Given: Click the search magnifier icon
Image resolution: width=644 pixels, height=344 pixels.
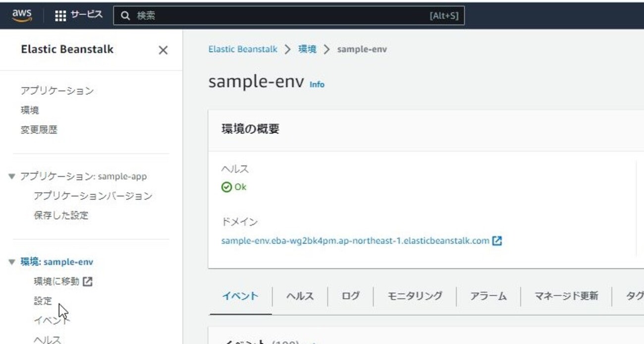Looking at the screenshot, I should point(125,15).
